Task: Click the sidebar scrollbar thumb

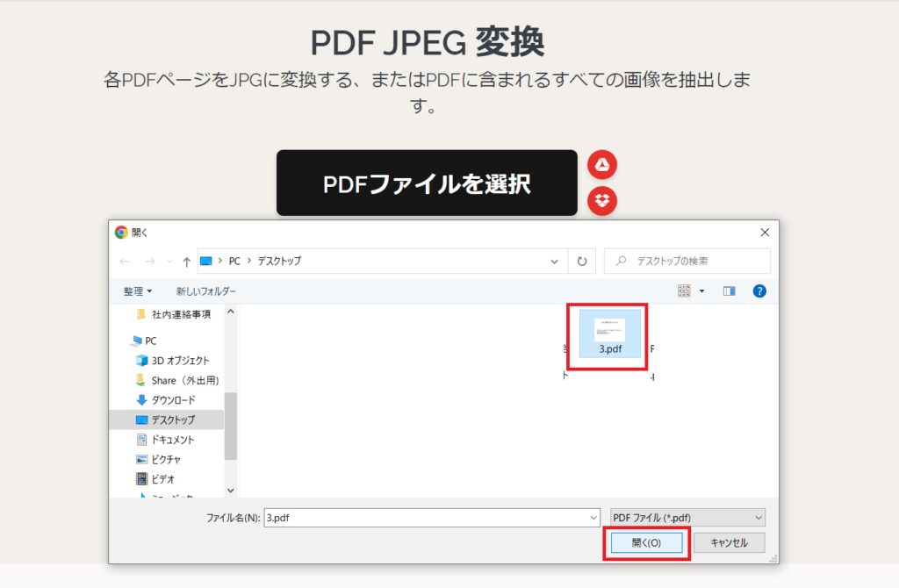Action: coord(231,427)
